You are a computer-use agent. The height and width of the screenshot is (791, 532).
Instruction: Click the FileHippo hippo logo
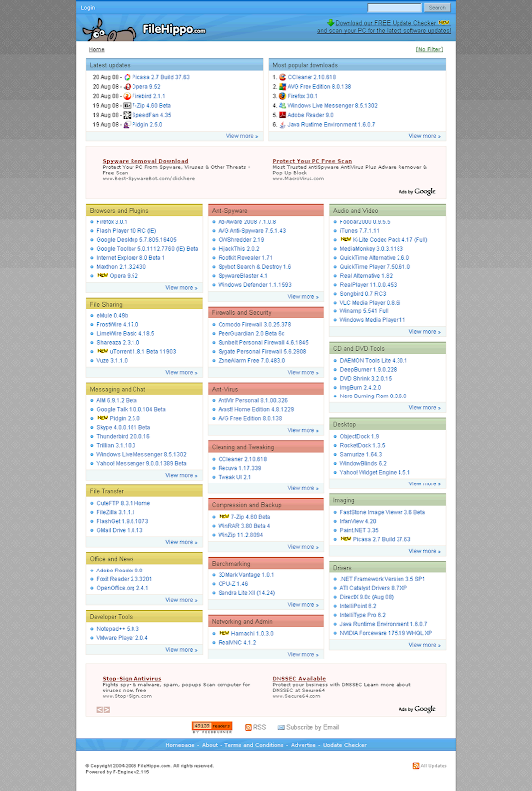(x=110, y=30)
